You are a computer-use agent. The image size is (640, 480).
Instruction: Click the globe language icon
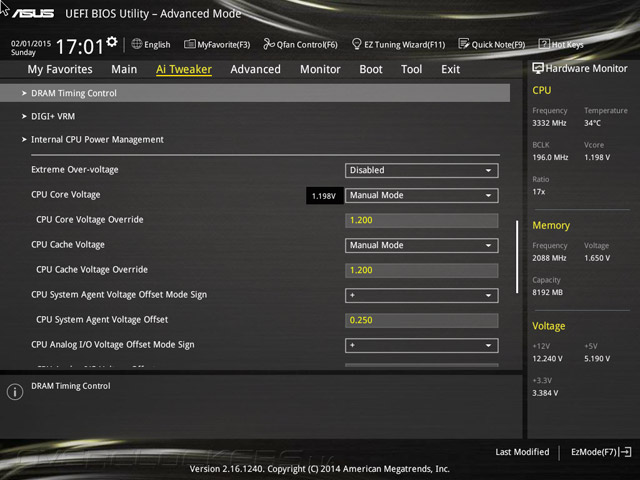pyautogui.click(x=137, y=44)
